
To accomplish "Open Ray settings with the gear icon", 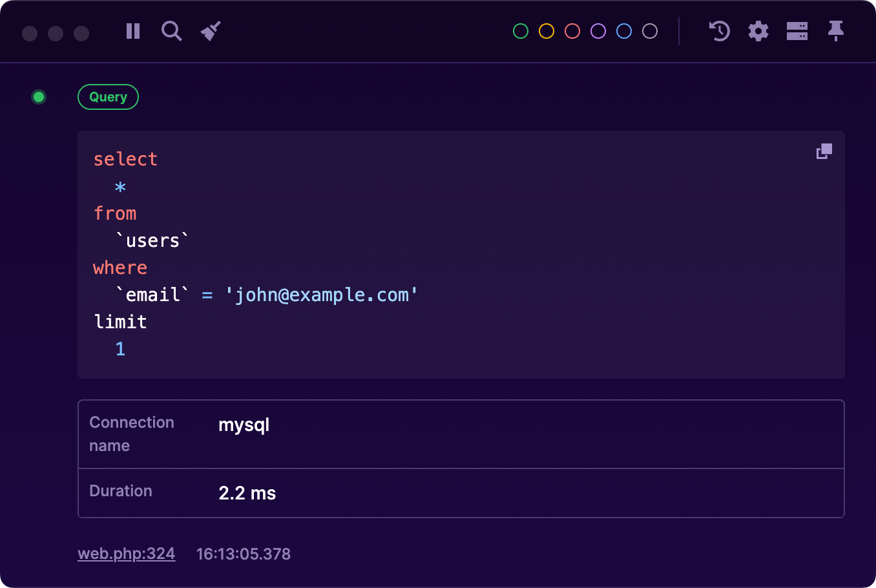I will pos(758,30).
